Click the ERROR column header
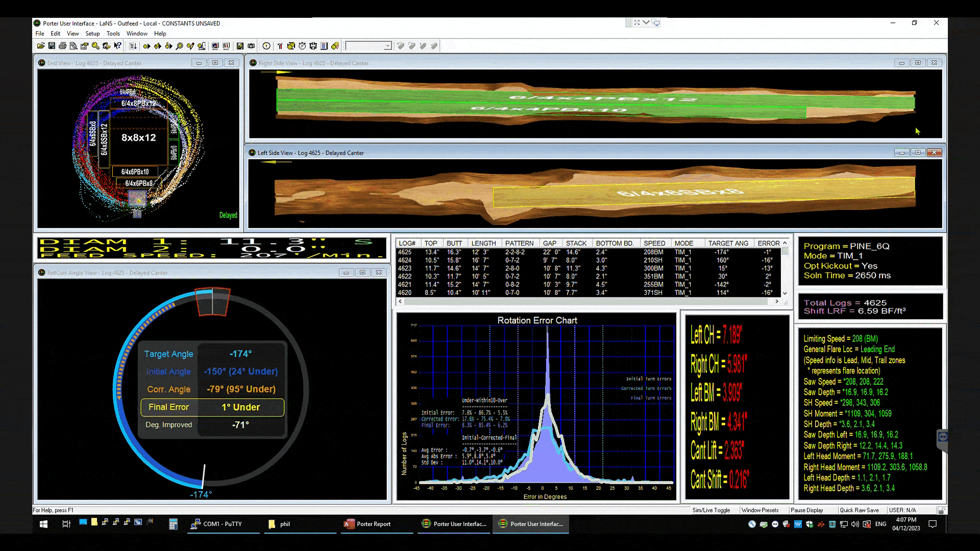The width and height of the screenshot is (980, 551). [768, 243]
